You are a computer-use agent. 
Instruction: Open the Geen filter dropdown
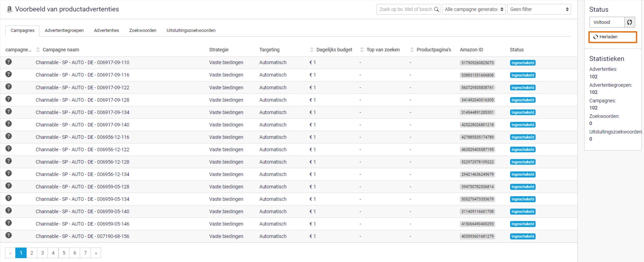539,9
